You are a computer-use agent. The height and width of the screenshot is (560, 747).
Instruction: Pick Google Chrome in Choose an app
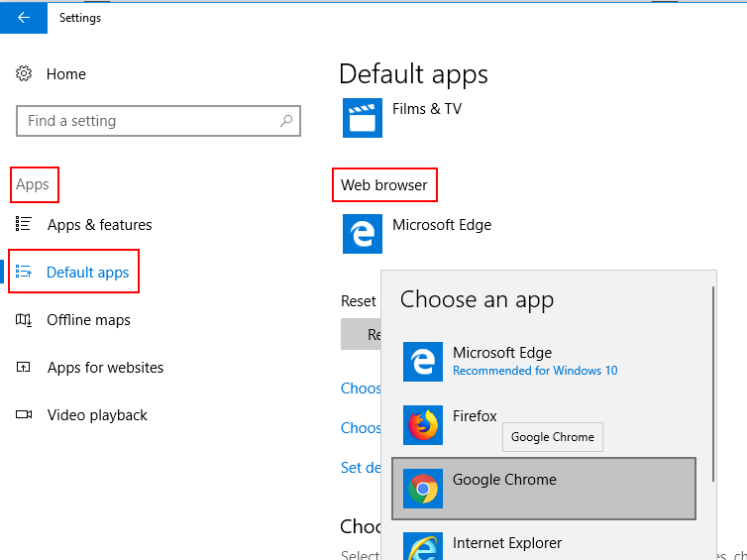(544, 489)
